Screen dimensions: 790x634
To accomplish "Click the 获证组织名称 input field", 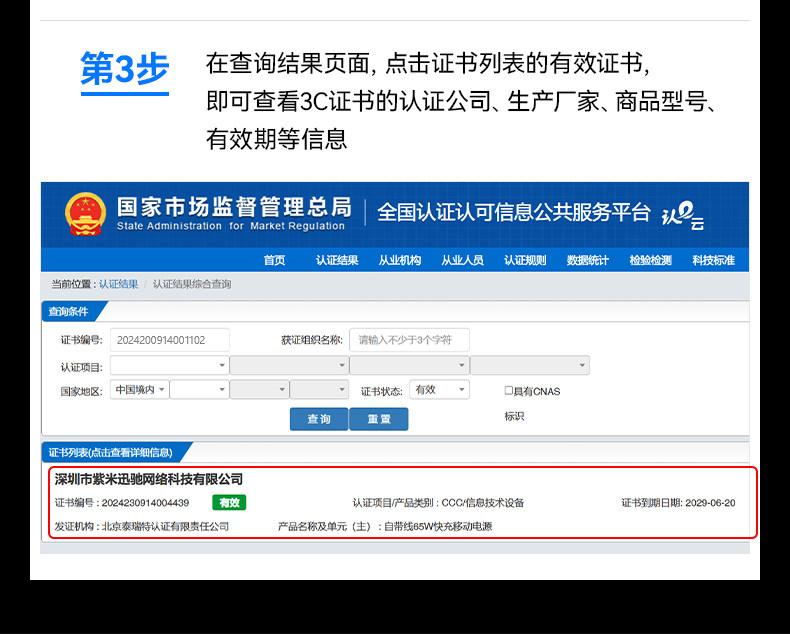I will [x=409, y=340].
